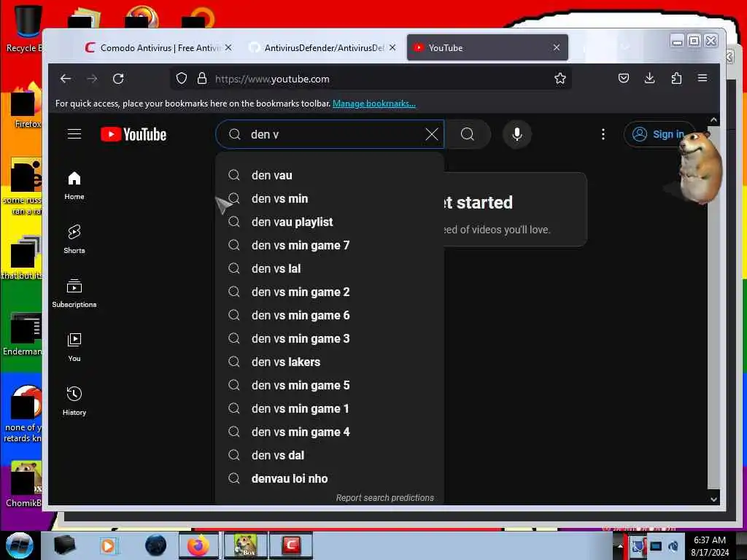The image size is (747, 560).
Task: Click the magnifier search button
Action: tap(468, 134)
